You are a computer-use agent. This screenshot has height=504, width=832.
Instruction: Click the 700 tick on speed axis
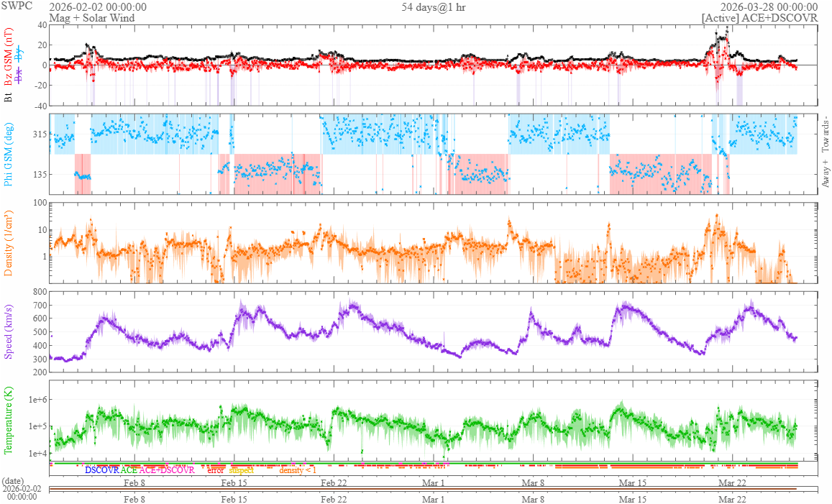pos(40,306)
